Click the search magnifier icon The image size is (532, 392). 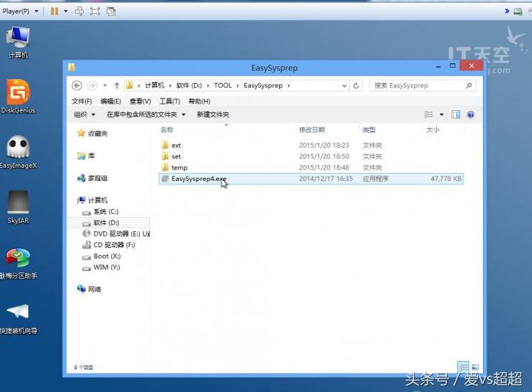469,86
